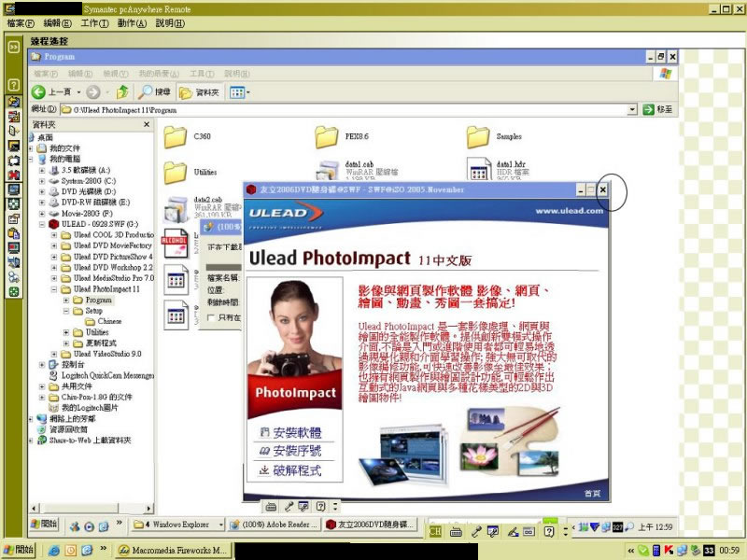Select DVD-RW 磁碟機 (E:) in the folder tree

[x=95, y=203]
